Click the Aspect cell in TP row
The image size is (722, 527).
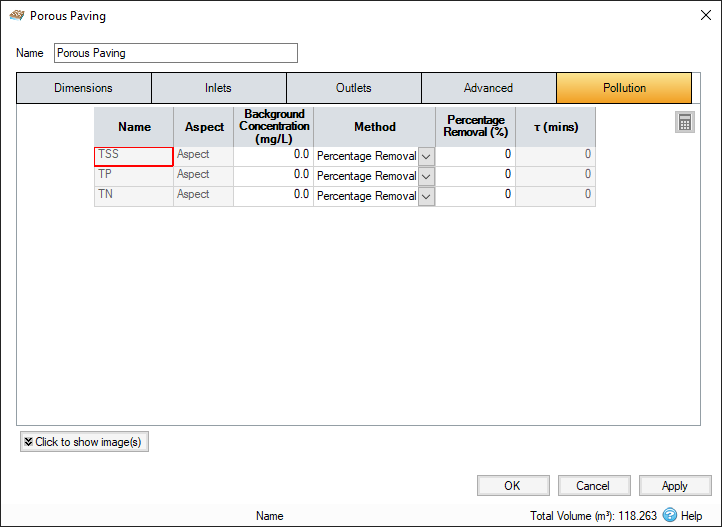(x=203, y=176)
